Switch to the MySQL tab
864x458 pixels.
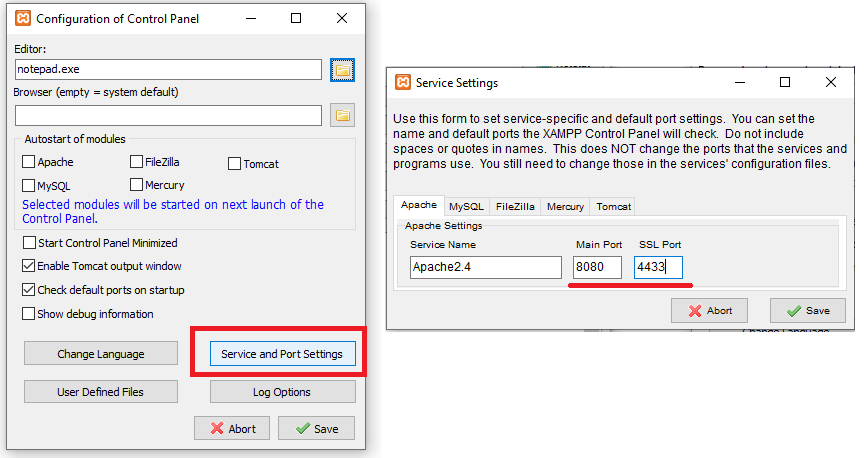tap(466, 207)
